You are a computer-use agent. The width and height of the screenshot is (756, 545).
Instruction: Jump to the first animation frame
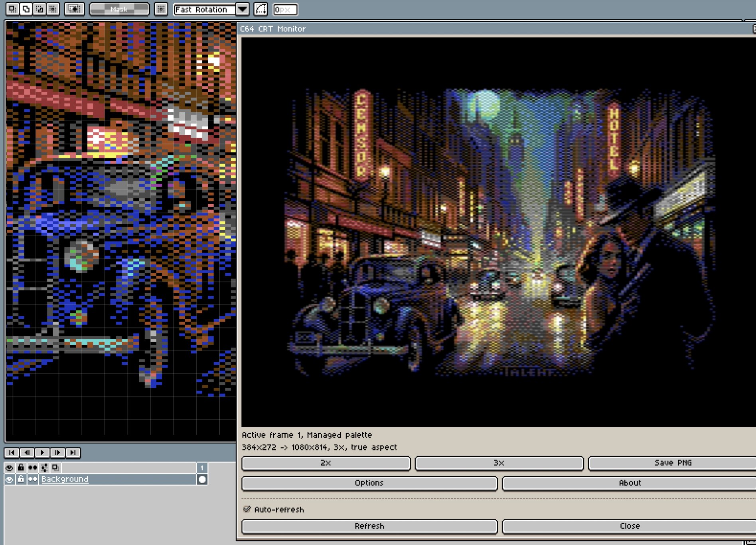[12, 452]
